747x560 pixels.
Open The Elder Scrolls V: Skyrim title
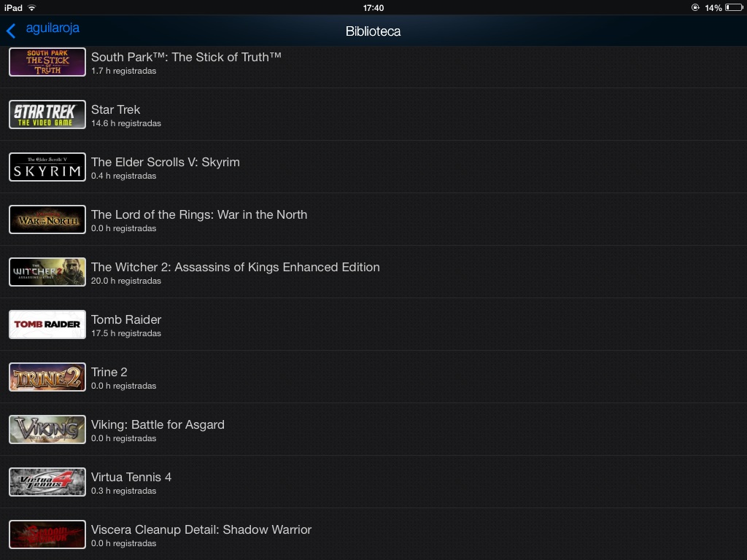pos(166,162)
